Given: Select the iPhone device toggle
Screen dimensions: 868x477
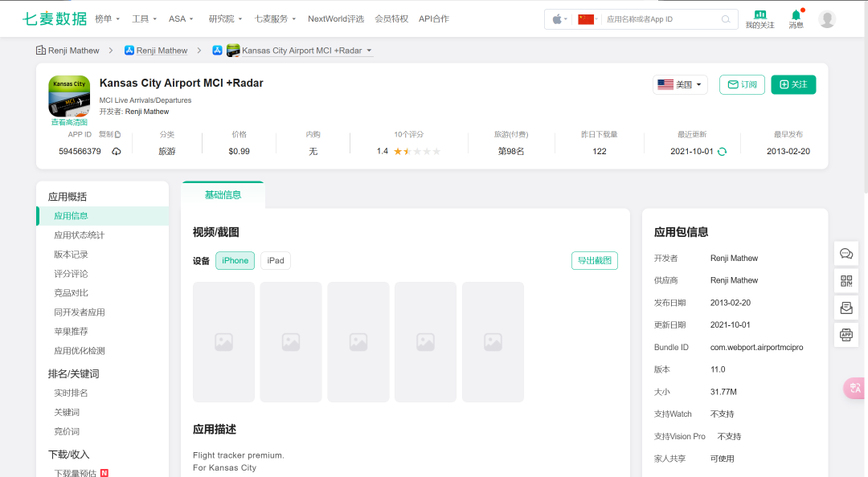Looking at the screenshot, I should pyautogui.click(x=235, y=261).
